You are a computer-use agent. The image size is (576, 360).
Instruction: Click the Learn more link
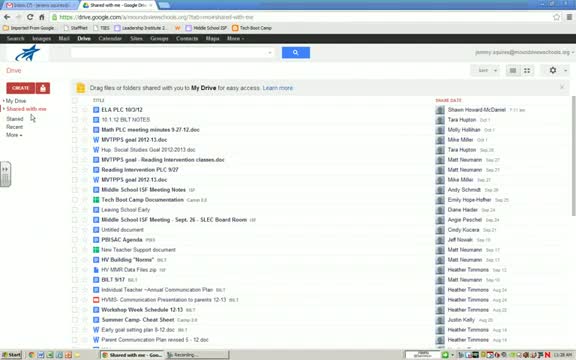pos(278,88)
